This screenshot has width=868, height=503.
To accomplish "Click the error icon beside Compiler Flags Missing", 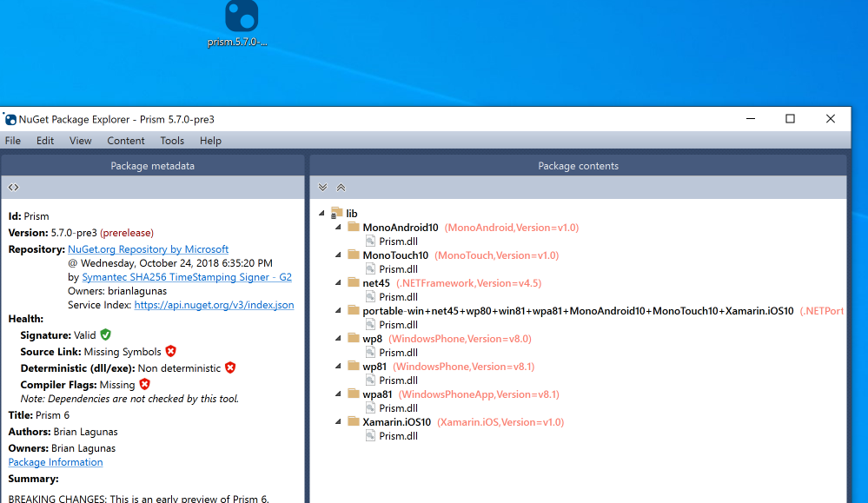I will (x=144, y=384).
